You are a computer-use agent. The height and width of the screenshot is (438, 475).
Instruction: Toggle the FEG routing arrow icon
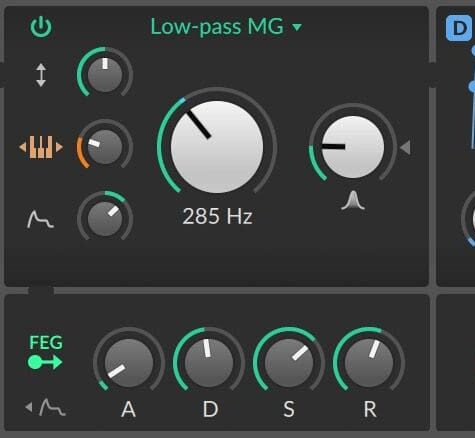pyautogui.click(x=45, y=362)
